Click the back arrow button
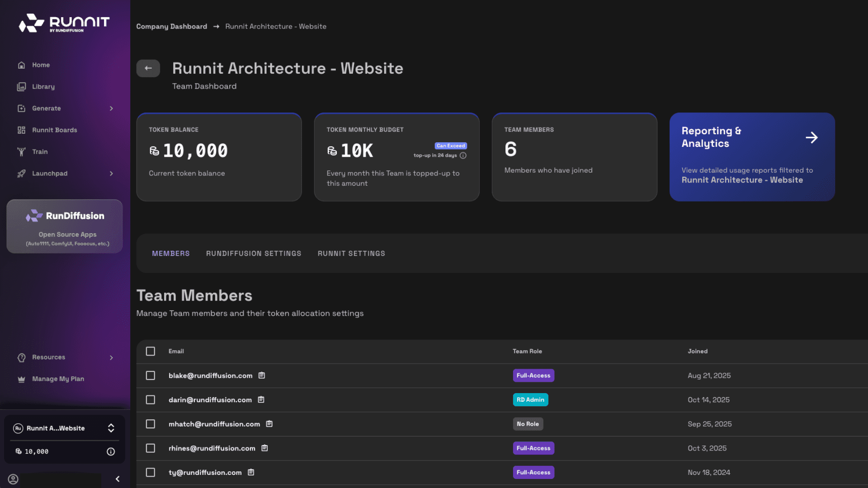868x488 pixels. [x=148, y=68]
